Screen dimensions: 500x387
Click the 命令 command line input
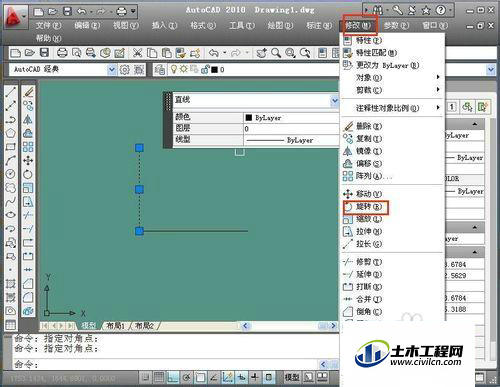(x=167, y=364)
